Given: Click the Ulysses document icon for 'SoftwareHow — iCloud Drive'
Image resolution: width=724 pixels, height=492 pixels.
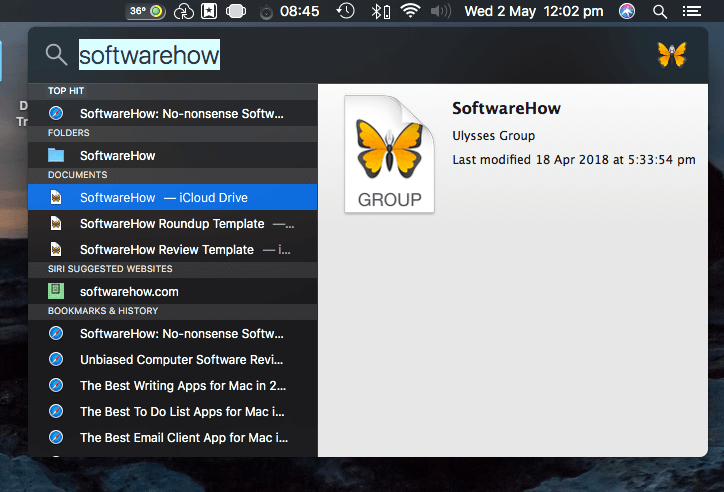Looking at the screenshot, I should (56, 198).
